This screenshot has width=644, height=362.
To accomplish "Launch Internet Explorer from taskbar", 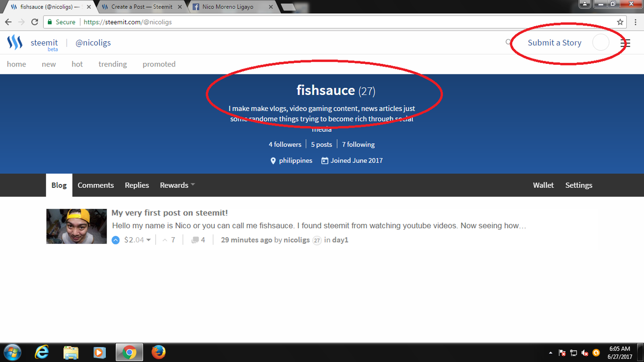I will point(42,352).
